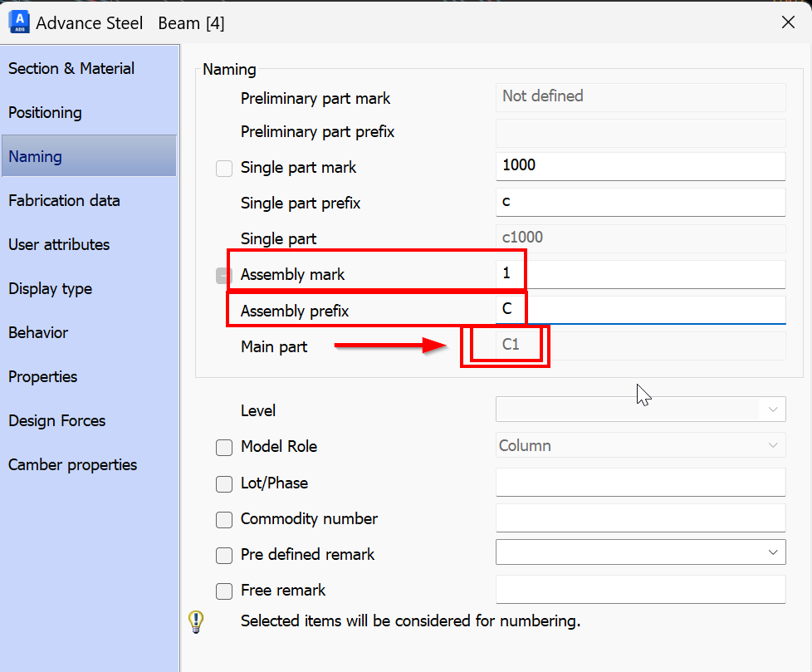This screenshot has width=812, height=672.
Task: Click the yellow tip lightbulb icon
Action: coord(196,621)
